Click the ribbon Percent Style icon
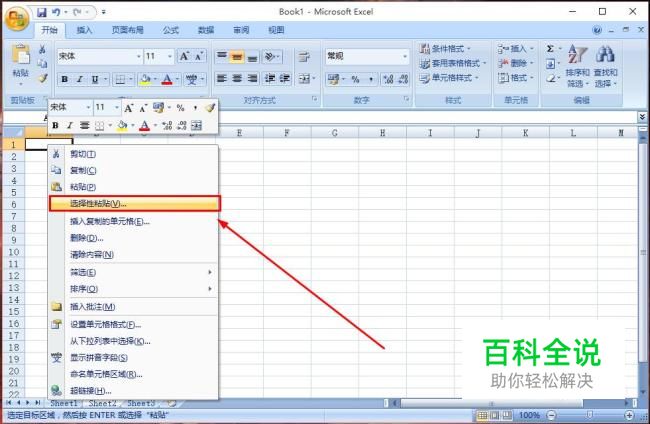Screen dimensions: 650x424 pyautogui.click(x=355, y=79)
